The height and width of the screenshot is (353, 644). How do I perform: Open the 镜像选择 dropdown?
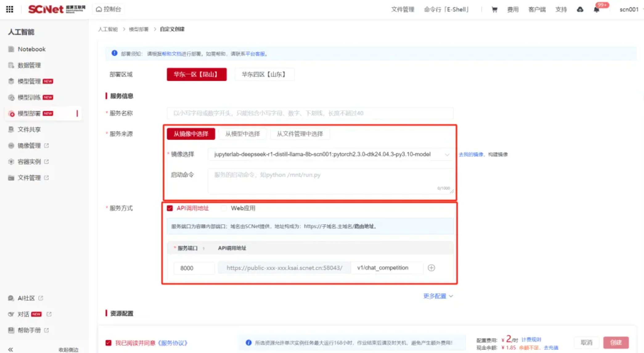tap(330, 154)
